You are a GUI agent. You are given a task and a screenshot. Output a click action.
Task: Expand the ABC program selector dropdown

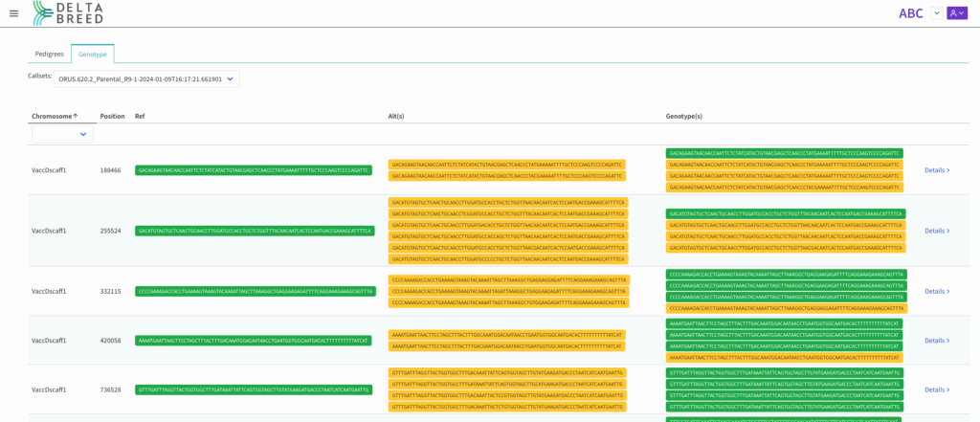coord(937,13)
